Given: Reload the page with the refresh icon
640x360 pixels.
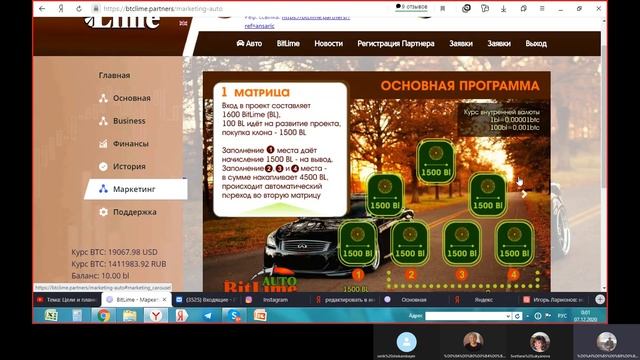Looking at the screenshot, I should tap(79, 9).
